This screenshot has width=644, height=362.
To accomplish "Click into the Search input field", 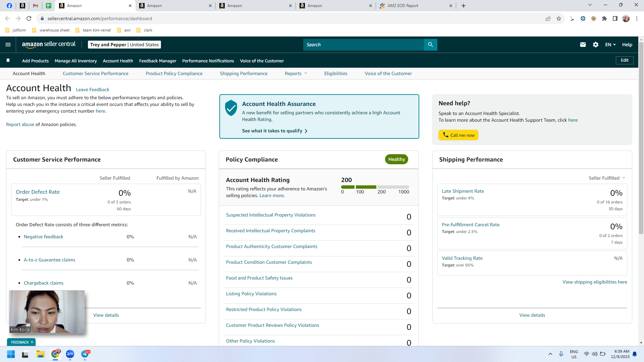I will tap(364, 45).
